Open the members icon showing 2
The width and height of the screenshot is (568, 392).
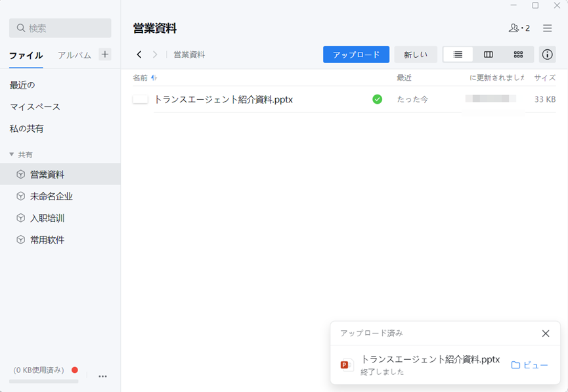[x=519, y=28]
